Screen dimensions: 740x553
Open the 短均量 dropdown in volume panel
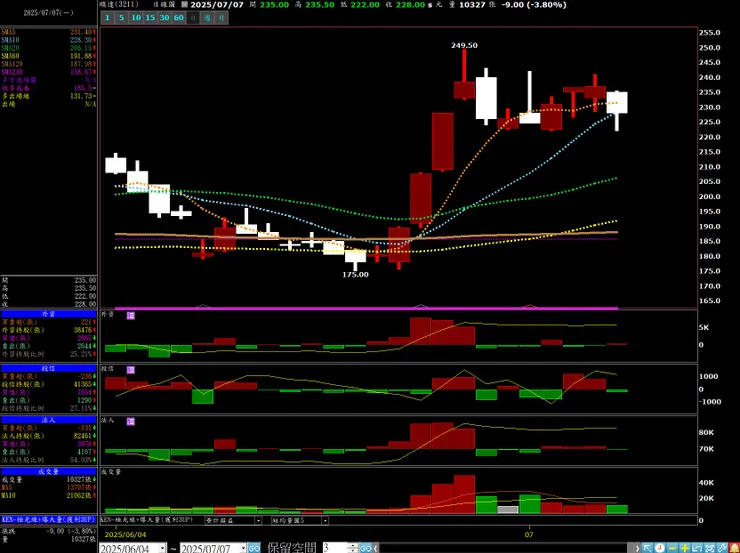click(325, 520)
